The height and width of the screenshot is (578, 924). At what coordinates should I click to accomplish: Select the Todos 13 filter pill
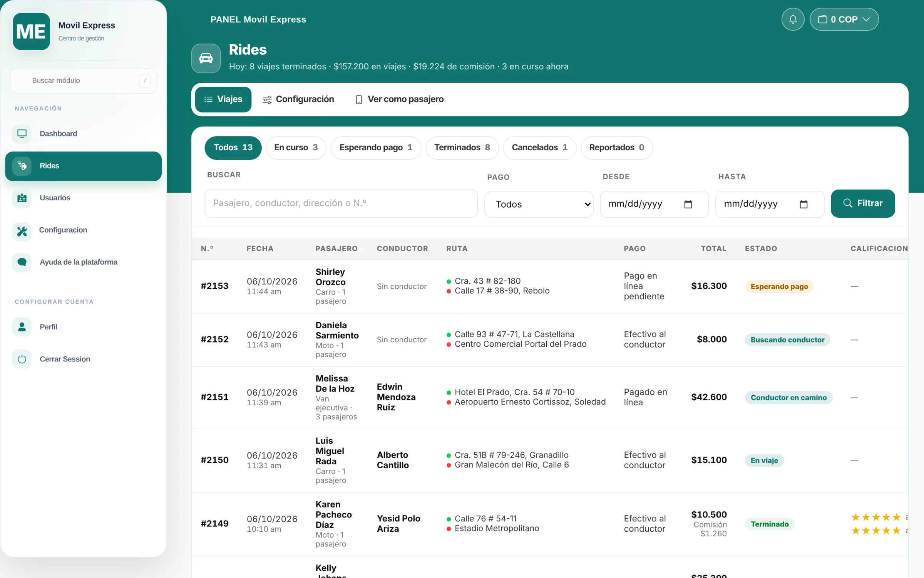[233, 148]
